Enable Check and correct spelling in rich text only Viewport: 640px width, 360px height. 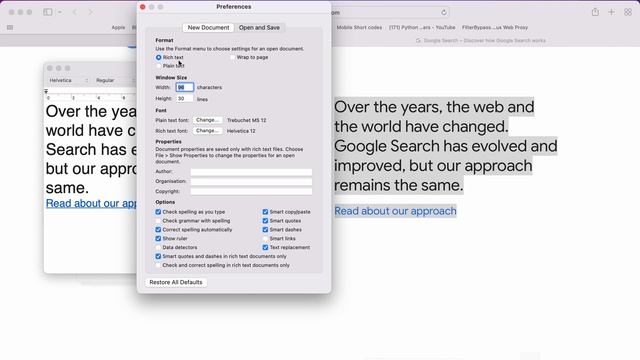[158, 265]
